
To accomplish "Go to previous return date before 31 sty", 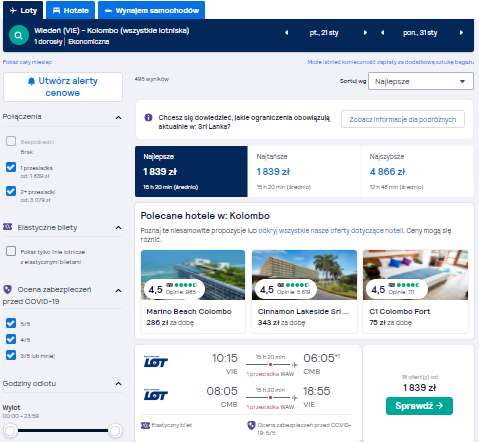I will pyautogui.click(x=382, y=33).
